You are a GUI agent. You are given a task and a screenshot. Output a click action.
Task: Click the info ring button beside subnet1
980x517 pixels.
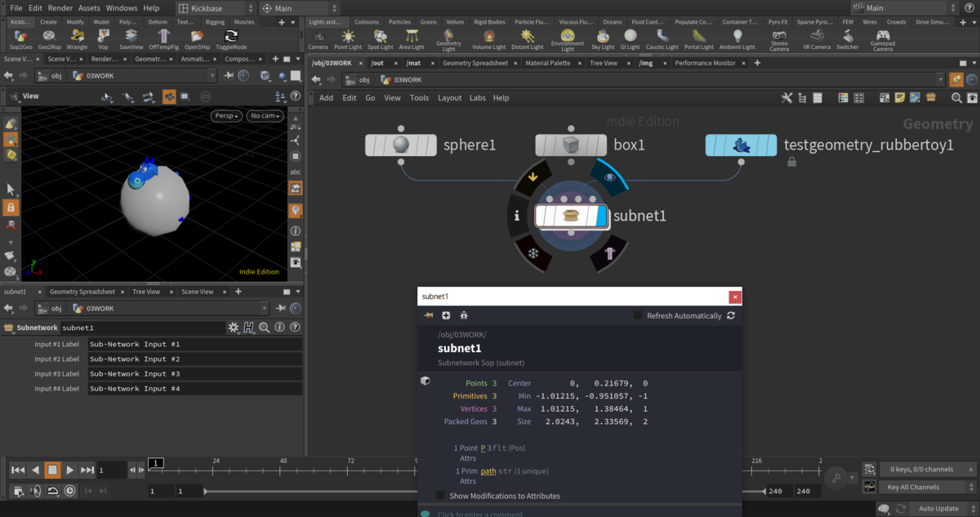[x=518, y=216]
